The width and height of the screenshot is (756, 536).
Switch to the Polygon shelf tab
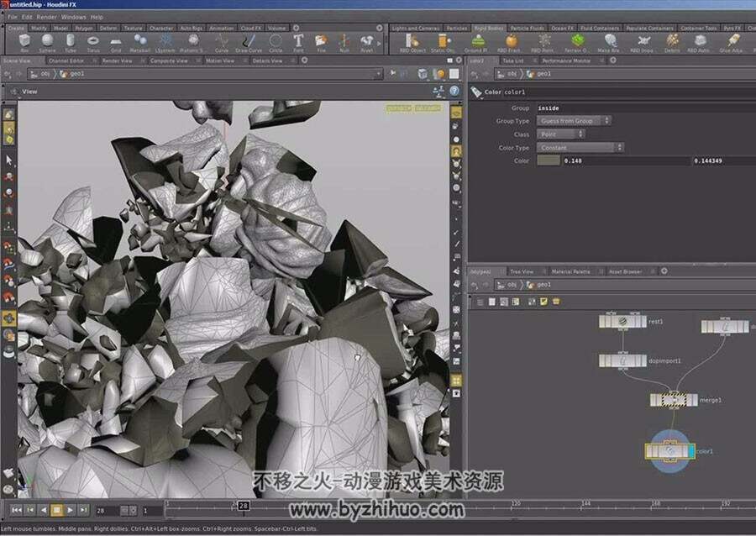[84, 28]
